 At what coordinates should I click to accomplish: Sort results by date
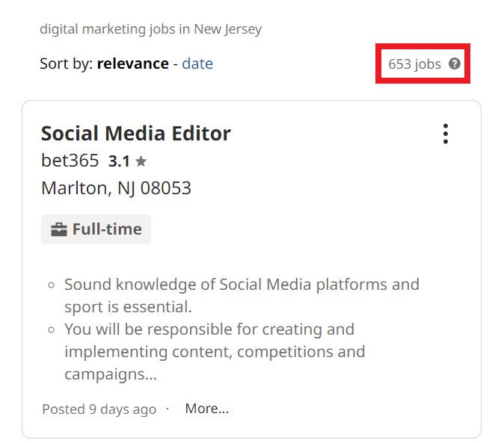197,63
